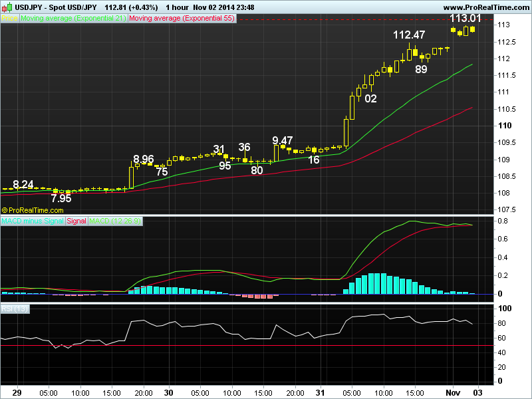The image size is (532, 399).
Task: Select the MACD minus Signal legend label
Action: (33, 221)
